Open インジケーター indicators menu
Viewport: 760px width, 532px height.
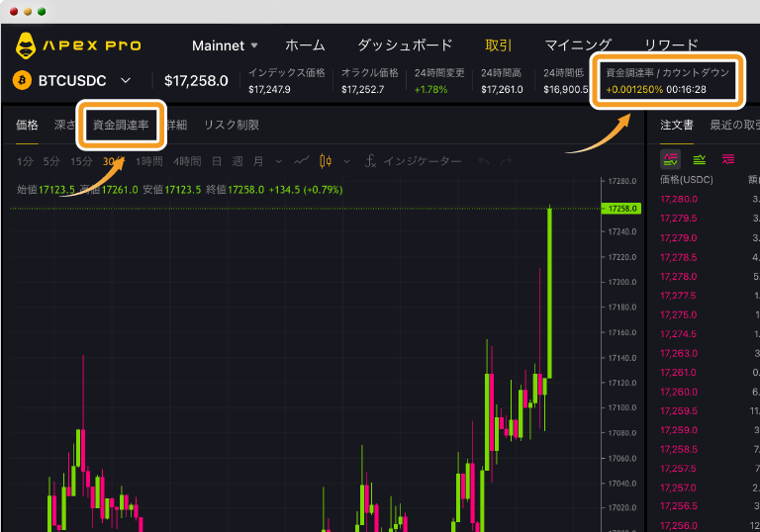click(x=413, y=161)
